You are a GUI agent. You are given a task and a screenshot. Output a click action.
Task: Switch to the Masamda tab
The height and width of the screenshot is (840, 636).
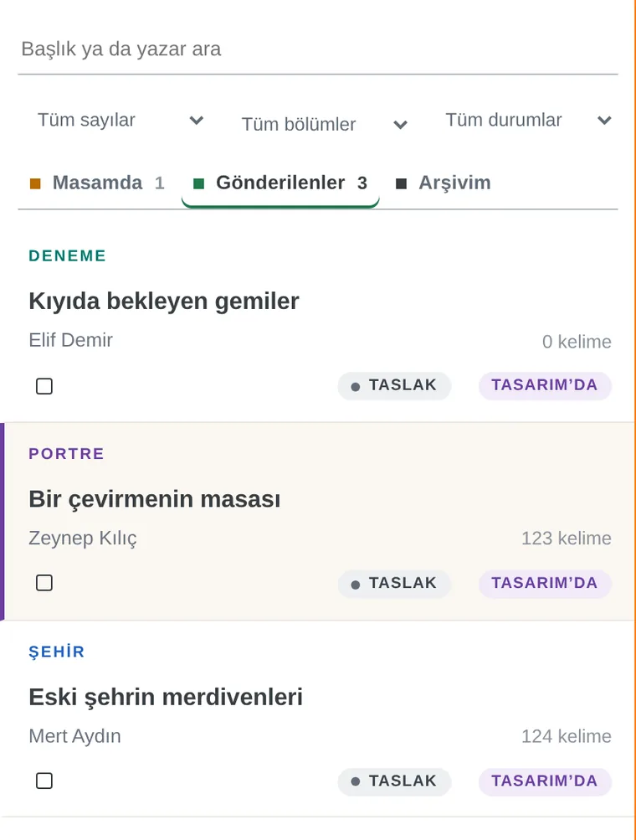point(97,183)
